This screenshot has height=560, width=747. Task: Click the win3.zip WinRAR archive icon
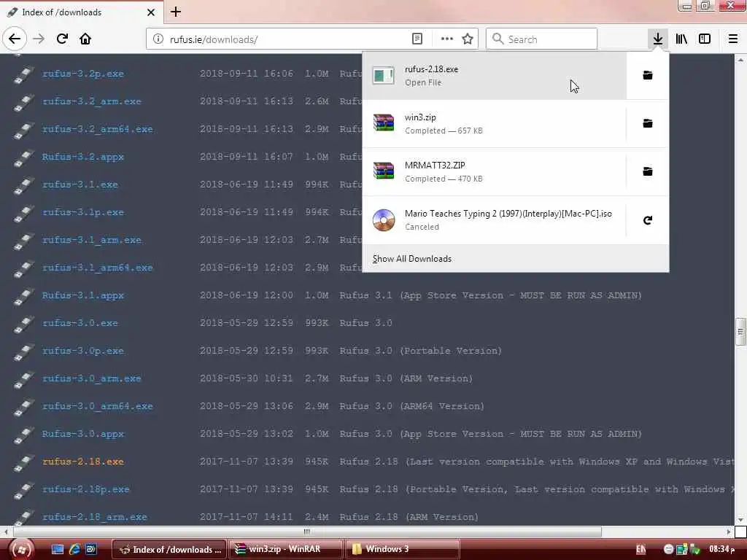384,122
